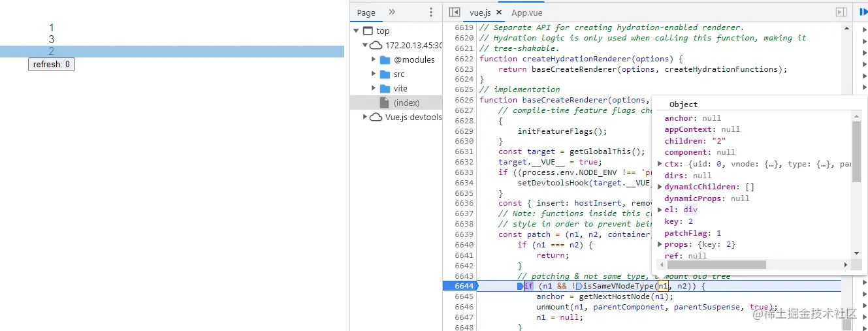
Task: Click the 'children: "2"' property row
Action: [x=696, y=141]
